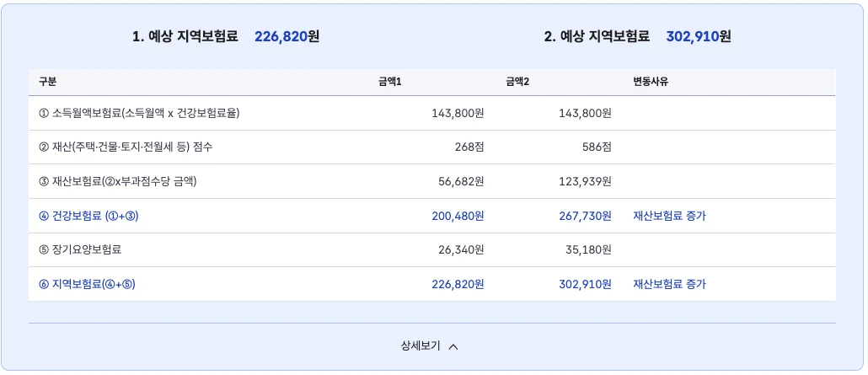Click the 267,730원 health premium value
The width and height of the screenshot is (868, 375).
(585, 216)
